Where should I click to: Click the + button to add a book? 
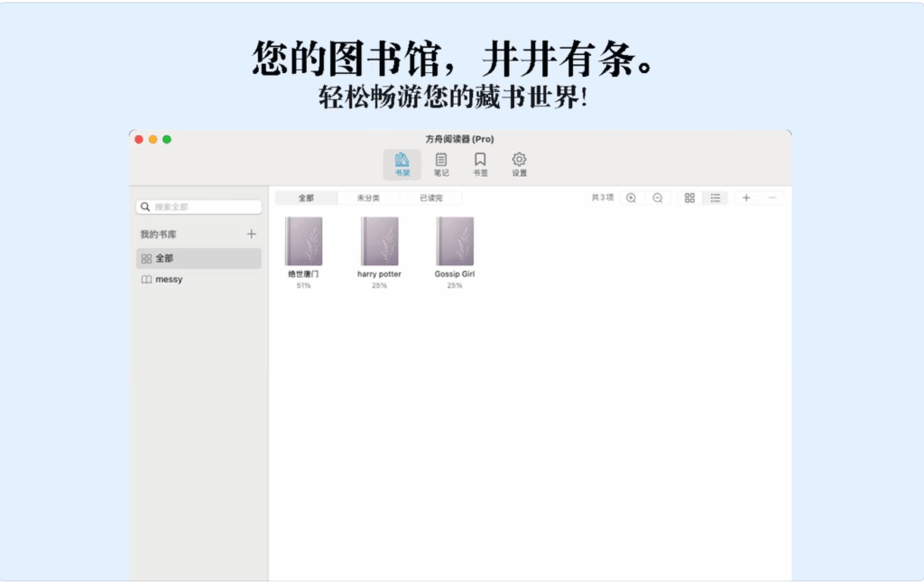746,198
